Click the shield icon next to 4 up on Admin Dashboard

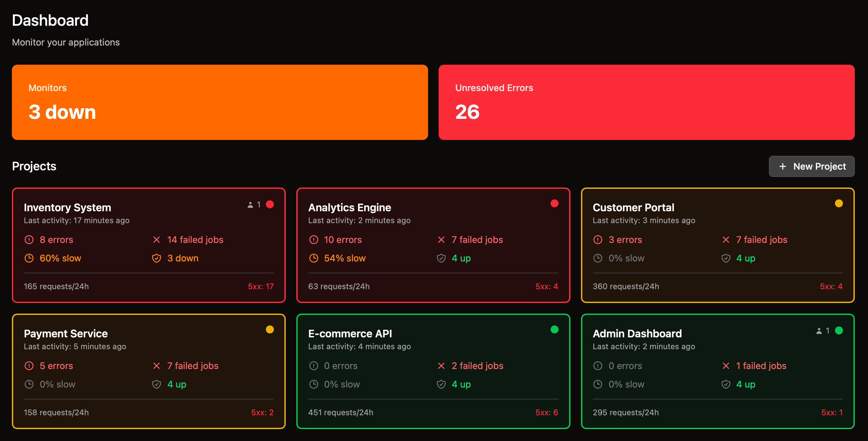tap(725, 384)
